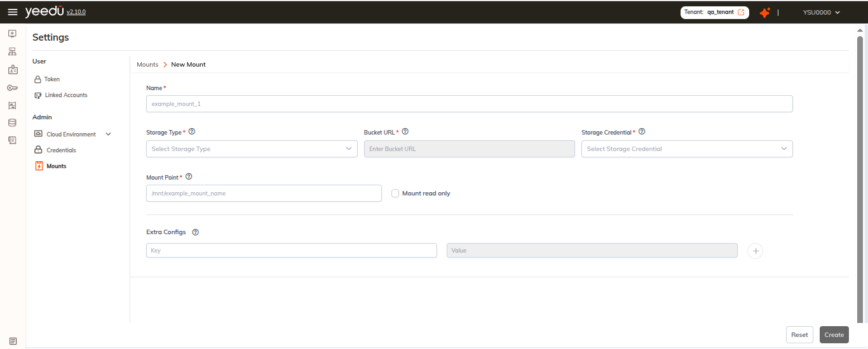868x349 pixels.
Task: Open the Select Storage Credential dropdown
Action: tap(687, 149)
